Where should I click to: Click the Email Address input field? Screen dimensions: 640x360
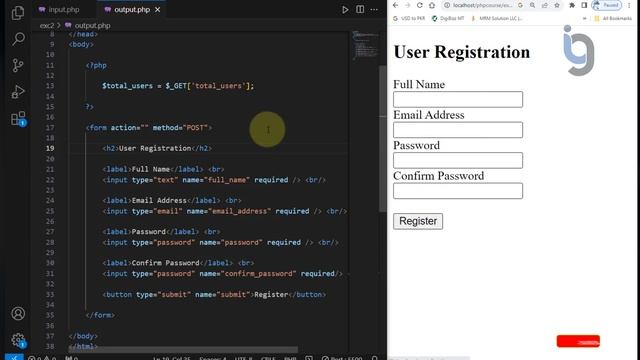click(x=458, y=130)
